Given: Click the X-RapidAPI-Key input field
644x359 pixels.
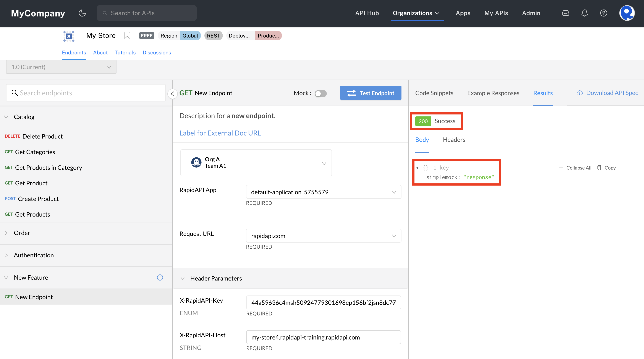Looking at the screenshot, I should tap(324, 303).
